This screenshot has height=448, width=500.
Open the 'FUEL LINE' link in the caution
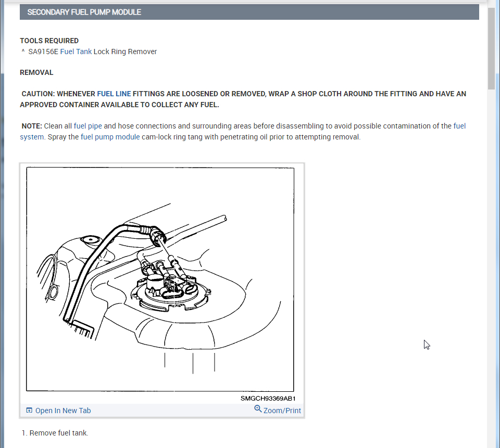pos(114,94)
